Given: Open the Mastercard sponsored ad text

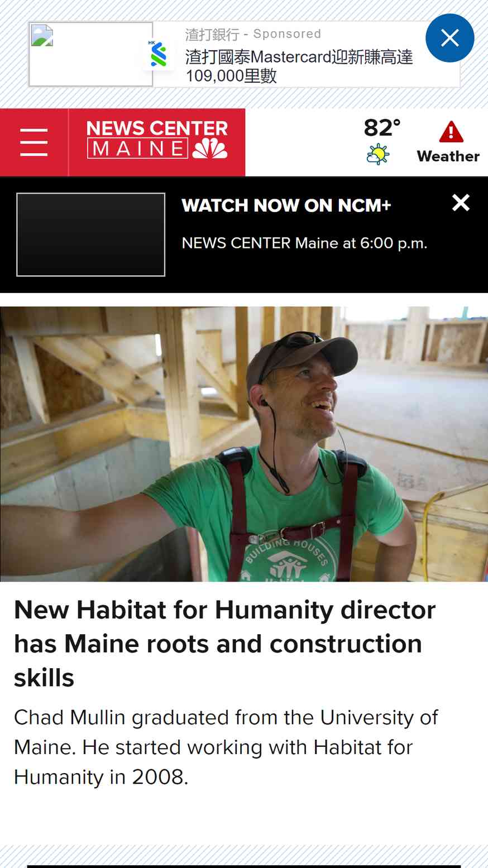Looking at the screenshot, I should 299,66.
